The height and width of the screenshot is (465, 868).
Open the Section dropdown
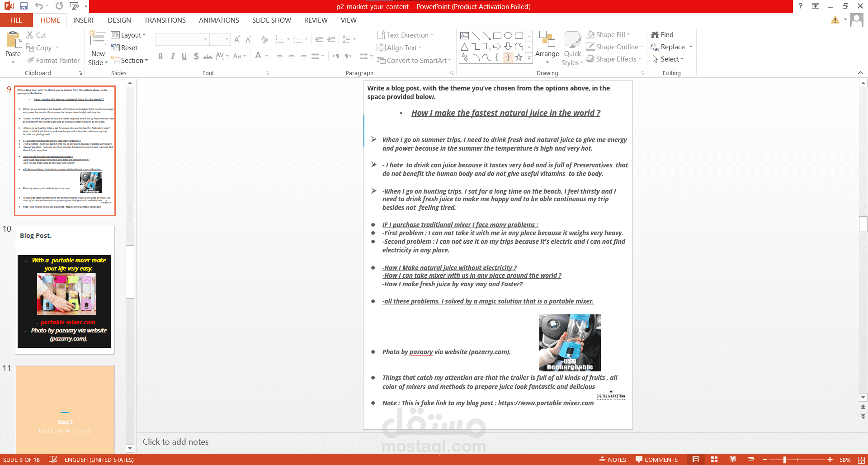pyautogui.click(x=129, y=60)
